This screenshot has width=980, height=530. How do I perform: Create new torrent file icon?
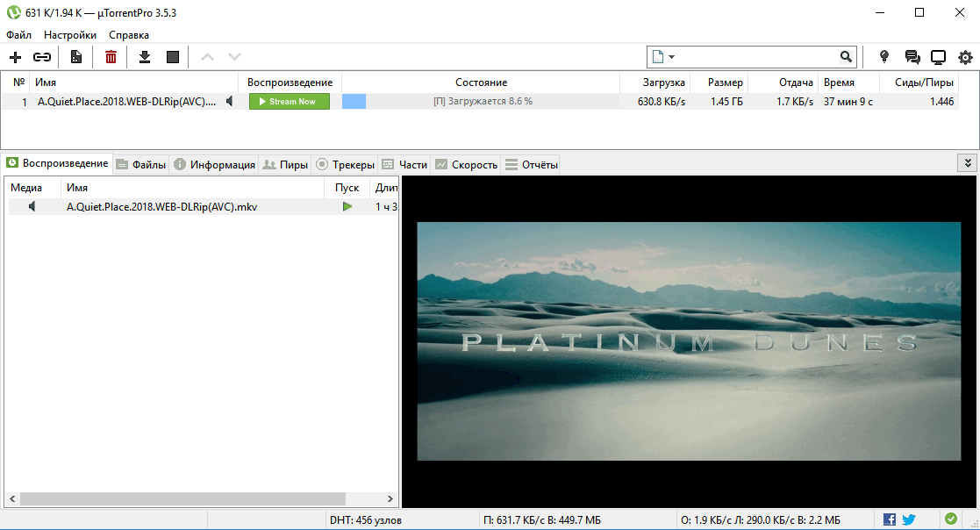[76, 58]
